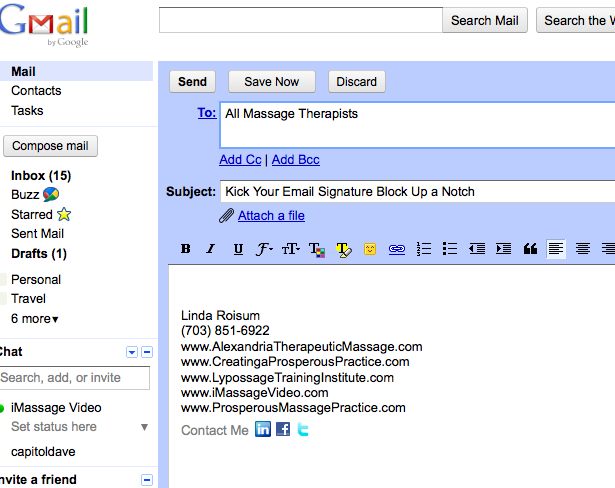The height and width of the screenshot is (488, 615).
Task: Insert an emoticon from the toolbar
Action: [x=370, y=249]
